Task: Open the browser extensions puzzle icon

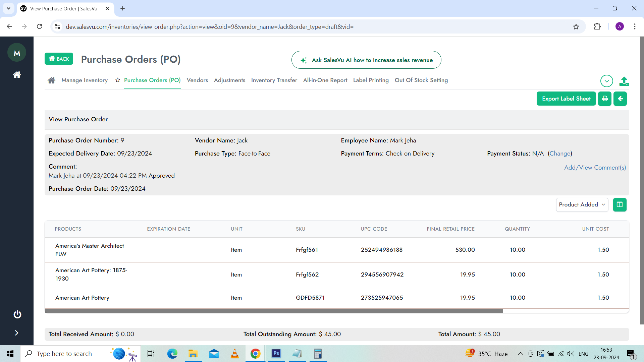Action: click(597, 26)
